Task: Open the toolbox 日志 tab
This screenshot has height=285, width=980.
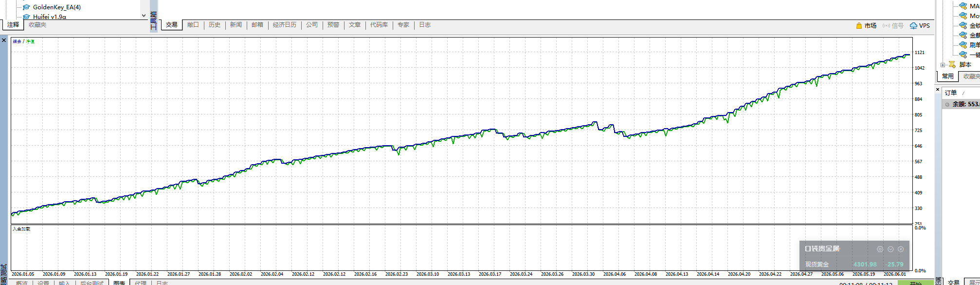Action: tap(425, 25)
